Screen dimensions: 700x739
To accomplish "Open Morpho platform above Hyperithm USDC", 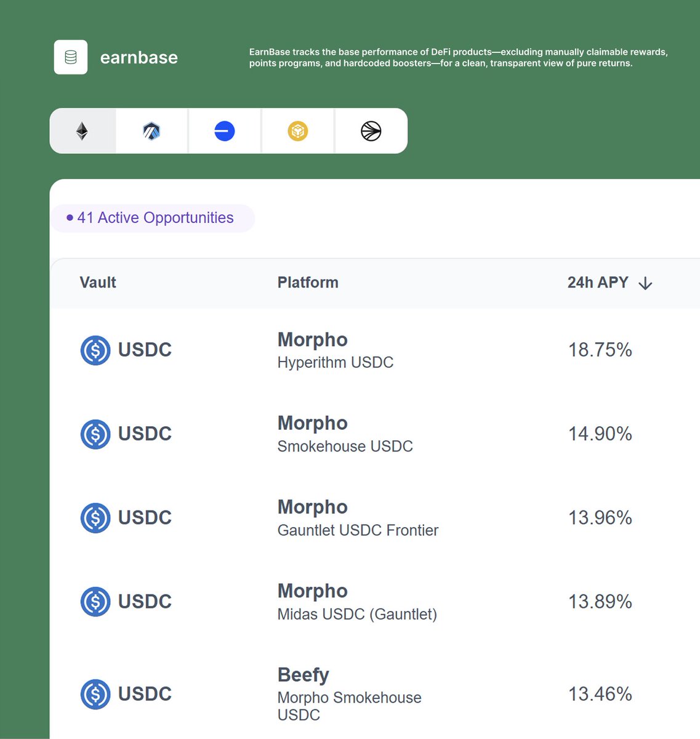I will [313, 340].
